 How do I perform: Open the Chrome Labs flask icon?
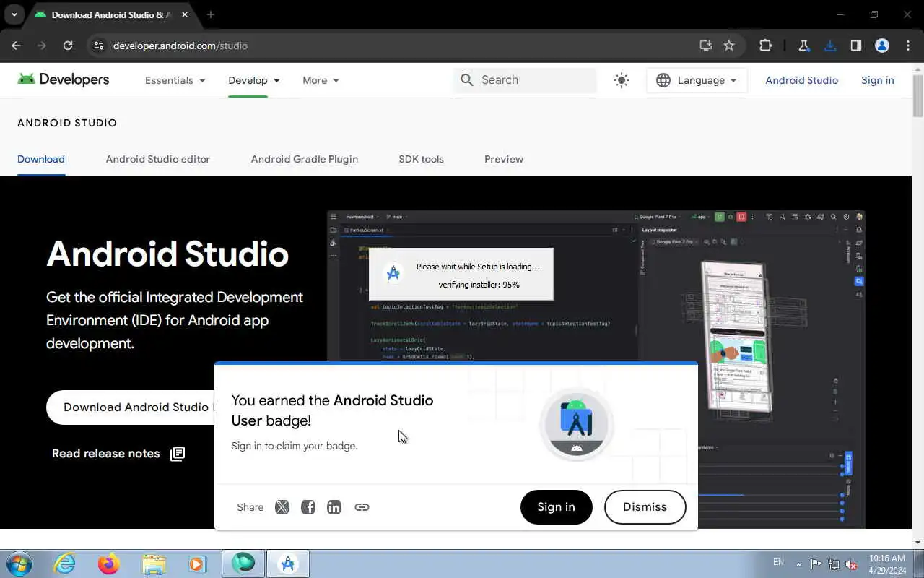coord(803,46)
